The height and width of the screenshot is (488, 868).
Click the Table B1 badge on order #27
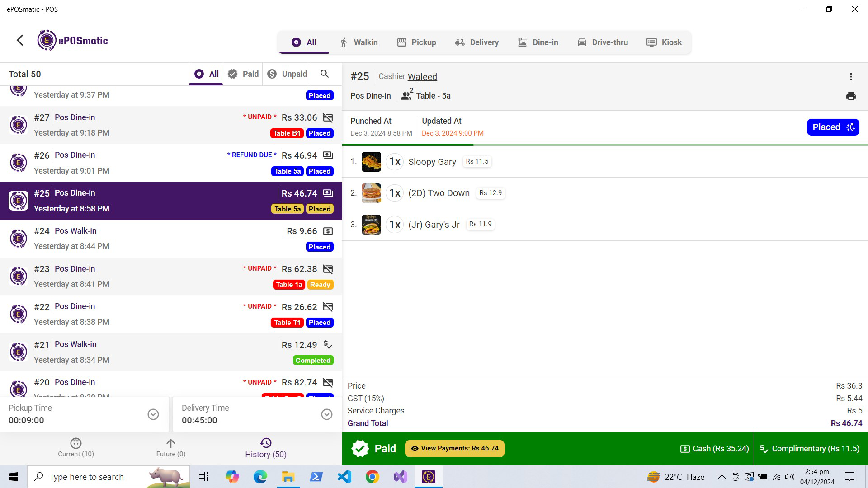click(x=287, y=133)
